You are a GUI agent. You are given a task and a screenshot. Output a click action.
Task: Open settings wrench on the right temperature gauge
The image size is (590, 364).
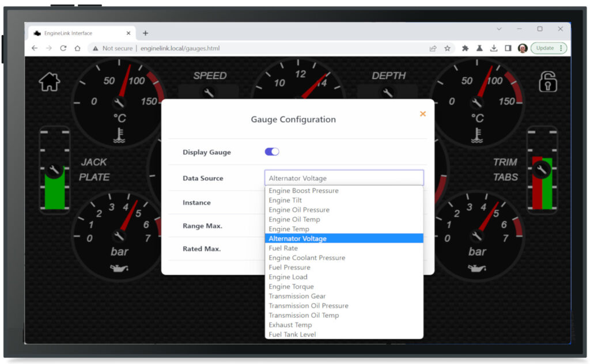476,104
